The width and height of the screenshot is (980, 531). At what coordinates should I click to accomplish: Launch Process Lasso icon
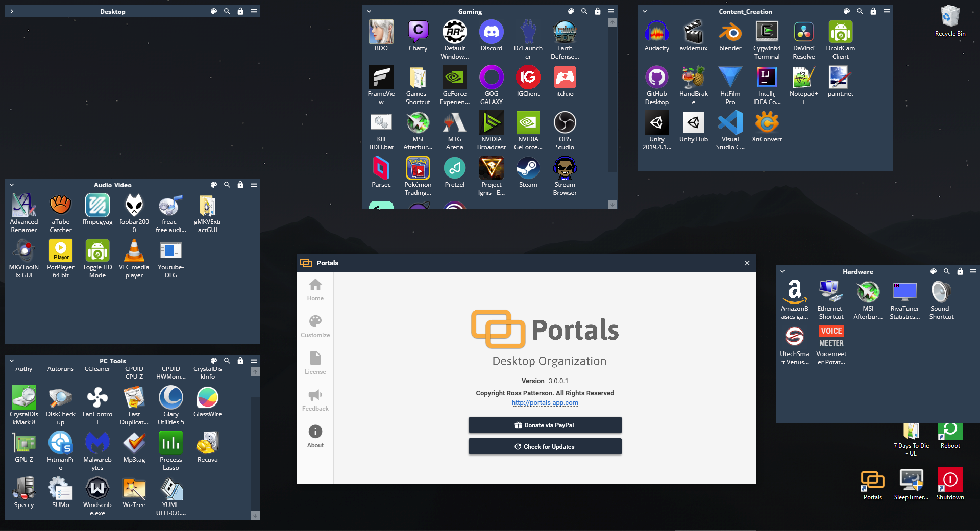coord(170,451)
